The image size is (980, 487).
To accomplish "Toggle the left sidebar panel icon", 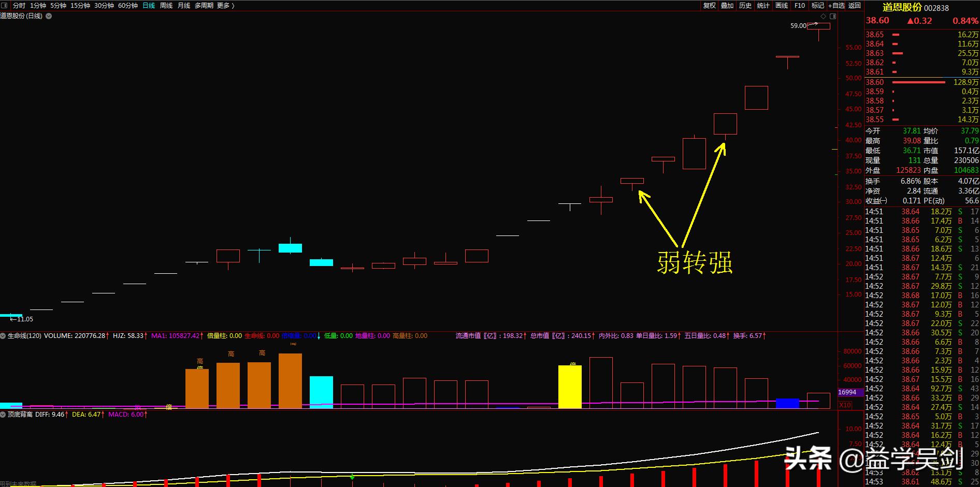I will tap(5, 5).
